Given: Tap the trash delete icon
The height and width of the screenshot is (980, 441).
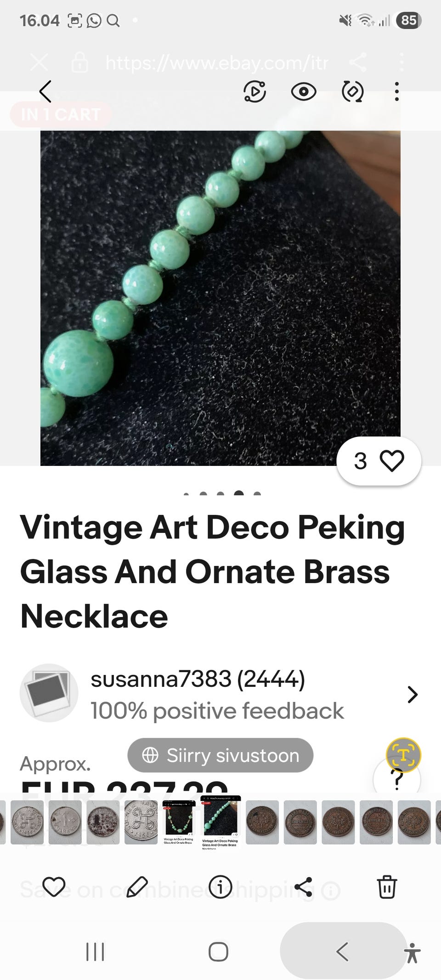Looking at the screenshot, I should pyautogui.click(x=387, y=887).
